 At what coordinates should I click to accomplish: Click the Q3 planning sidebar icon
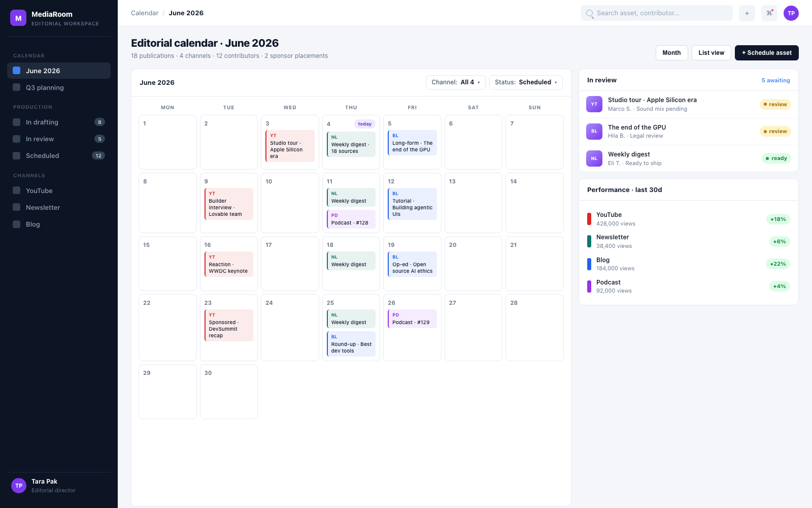point(17,87)
